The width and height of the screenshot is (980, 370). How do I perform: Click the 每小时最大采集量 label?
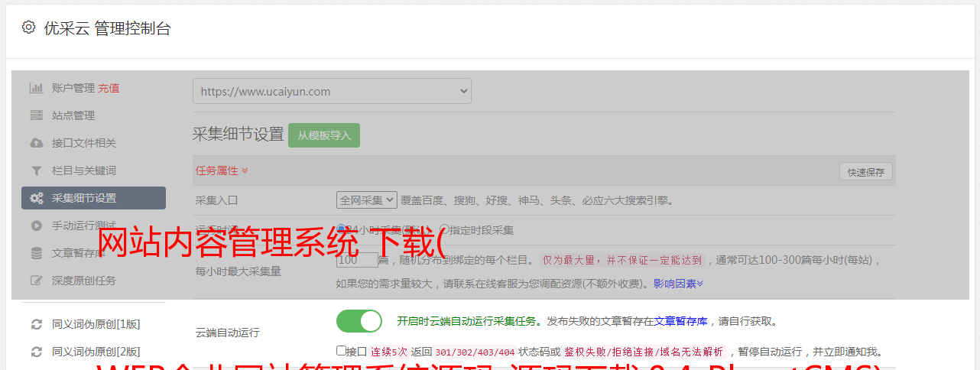click(x=239, y=271)
